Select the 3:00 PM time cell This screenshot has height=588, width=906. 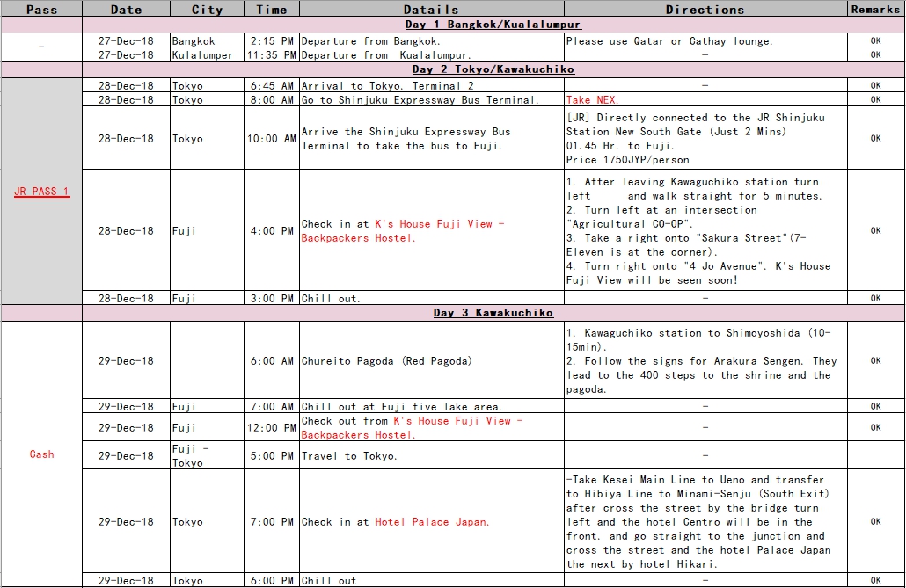[x=272, y=298]
